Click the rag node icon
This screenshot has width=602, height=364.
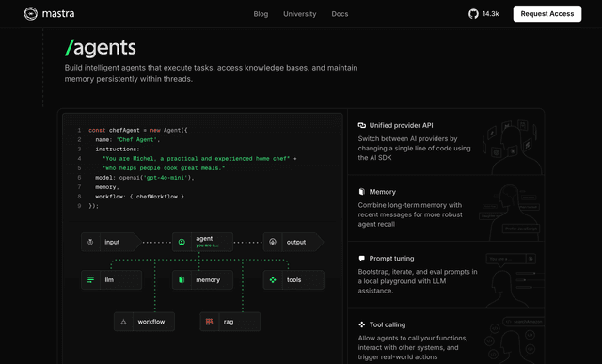[209, 322]
